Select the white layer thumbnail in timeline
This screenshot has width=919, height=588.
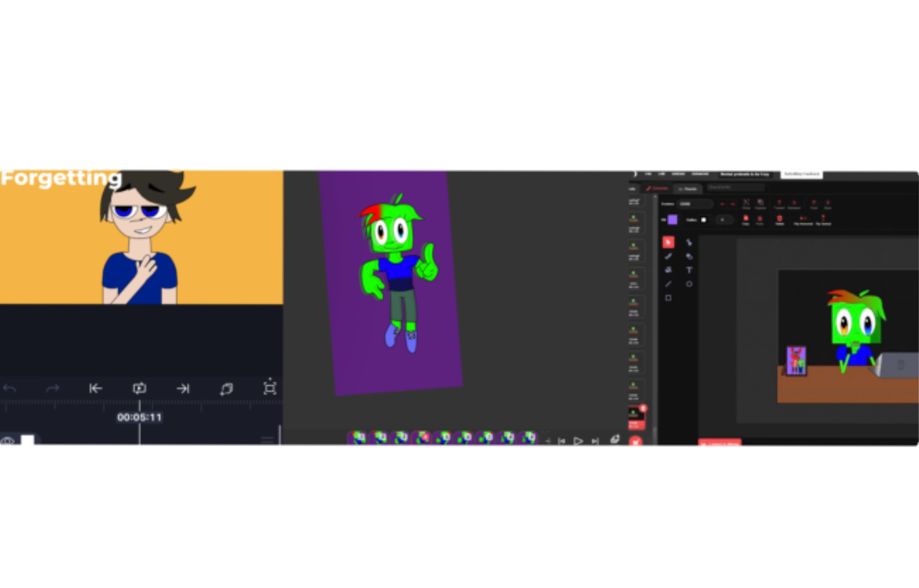(28, 440)
